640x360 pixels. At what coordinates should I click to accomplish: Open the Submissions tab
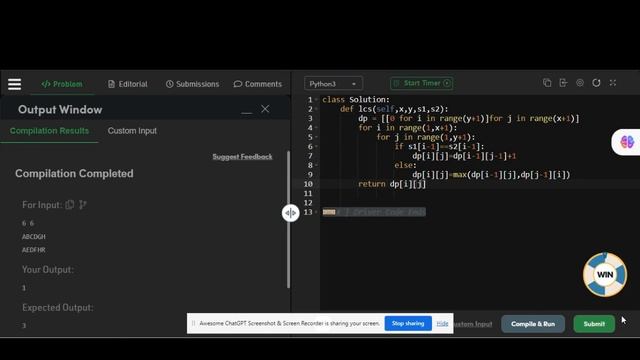(x=192, y=84)
